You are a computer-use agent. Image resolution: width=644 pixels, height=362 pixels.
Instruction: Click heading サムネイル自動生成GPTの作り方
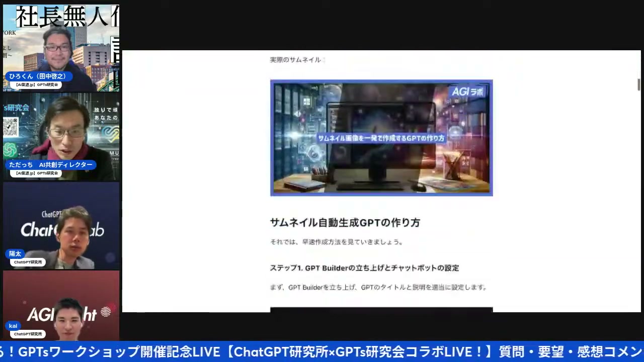point(345,223)
